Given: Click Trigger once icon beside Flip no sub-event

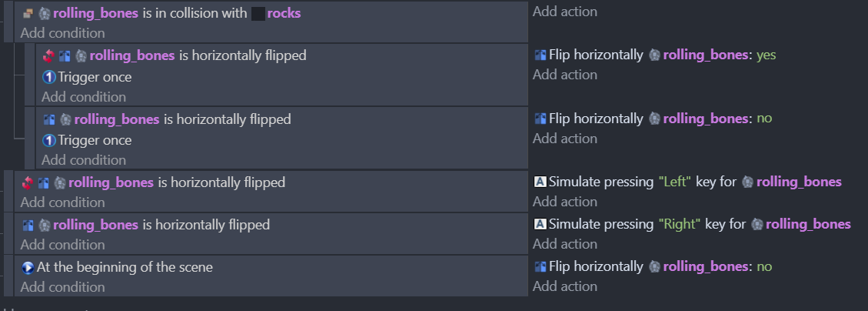Looking at the screenshot, I should pos(49,140).
